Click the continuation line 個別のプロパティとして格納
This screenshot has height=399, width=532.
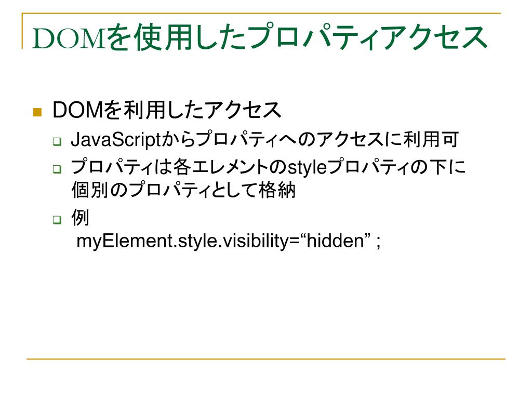[x=183, y=190]
